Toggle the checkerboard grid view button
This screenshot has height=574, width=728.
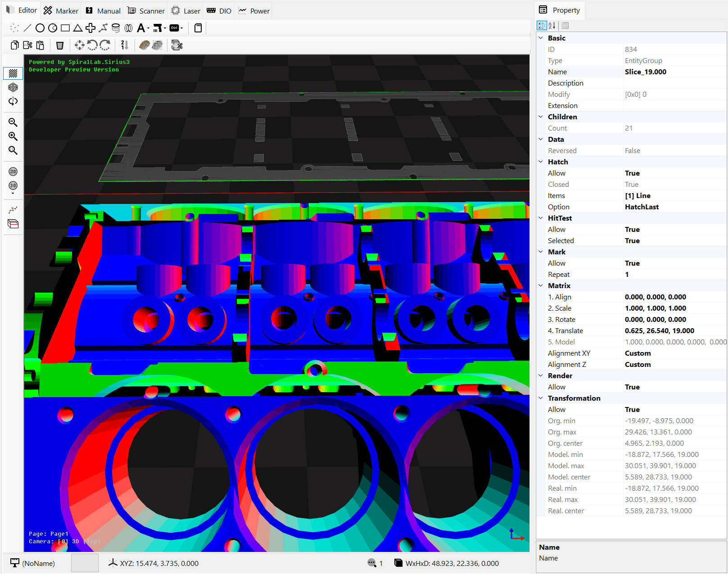(x=13, y=73)
